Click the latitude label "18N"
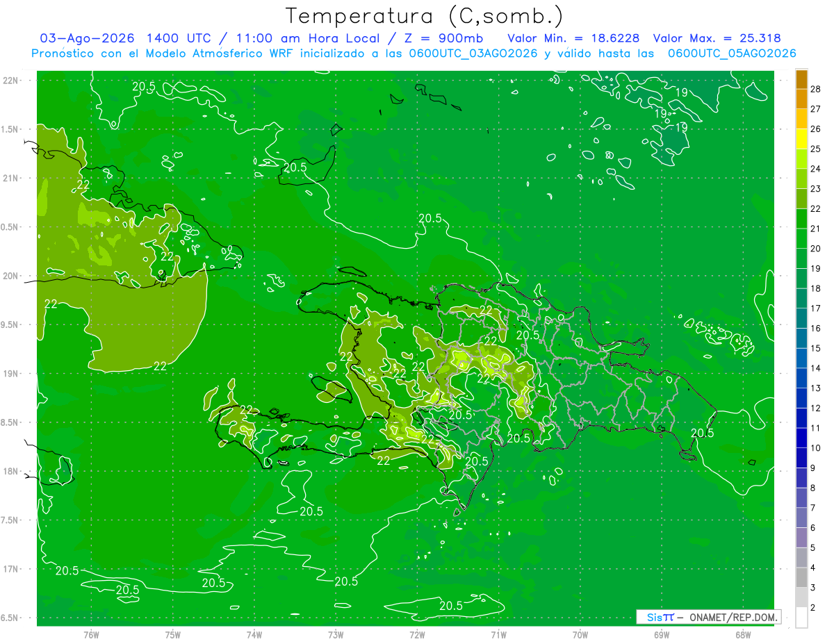 tap(10, 472)
